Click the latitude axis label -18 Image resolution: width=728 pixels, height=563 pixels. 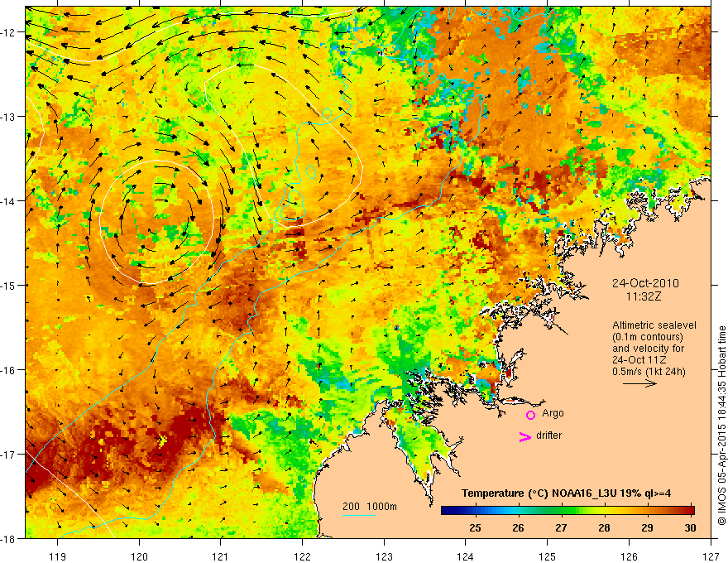point(9,538)
